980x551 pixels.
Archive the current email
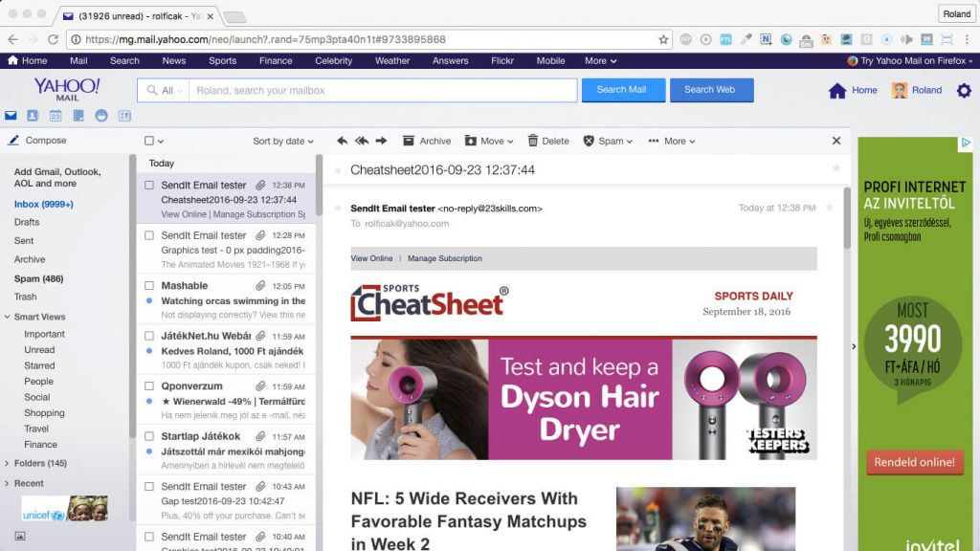click(426, 141)
